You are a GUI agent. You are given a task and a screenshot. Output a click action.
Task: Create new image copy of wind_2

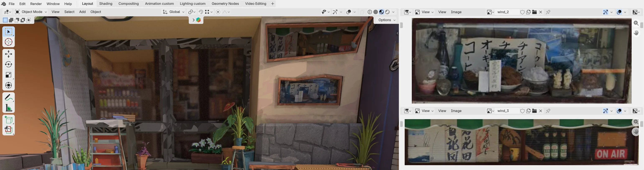tap(528, 12)
